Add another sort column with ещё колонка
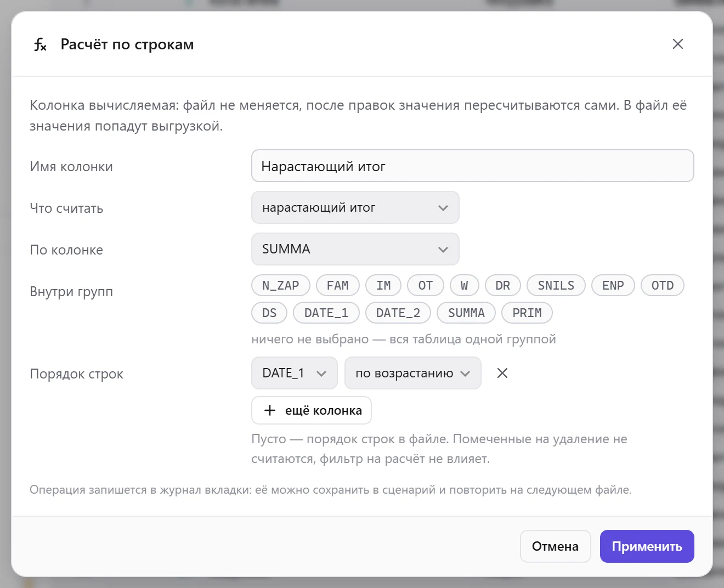Viewport: 724px width, 588px height. pos(312,410)
